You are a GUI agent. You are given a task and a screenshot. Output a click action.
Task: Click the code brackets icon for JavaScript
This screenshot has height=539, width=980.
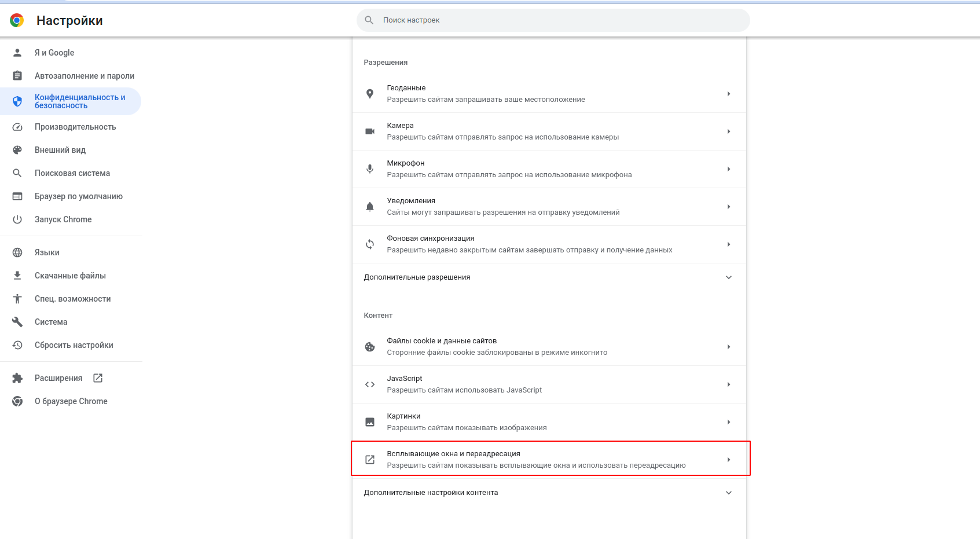pos(370,384)
